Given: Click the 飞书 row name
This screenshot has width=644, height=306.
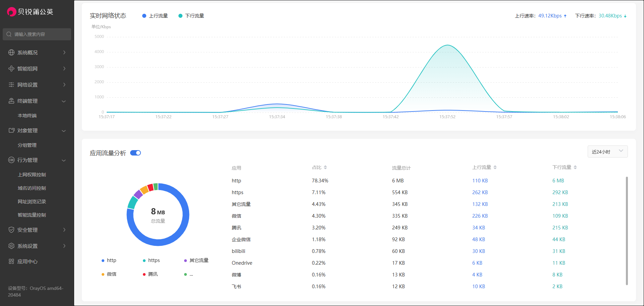Looking at the screenshot, I should (236, 287).
